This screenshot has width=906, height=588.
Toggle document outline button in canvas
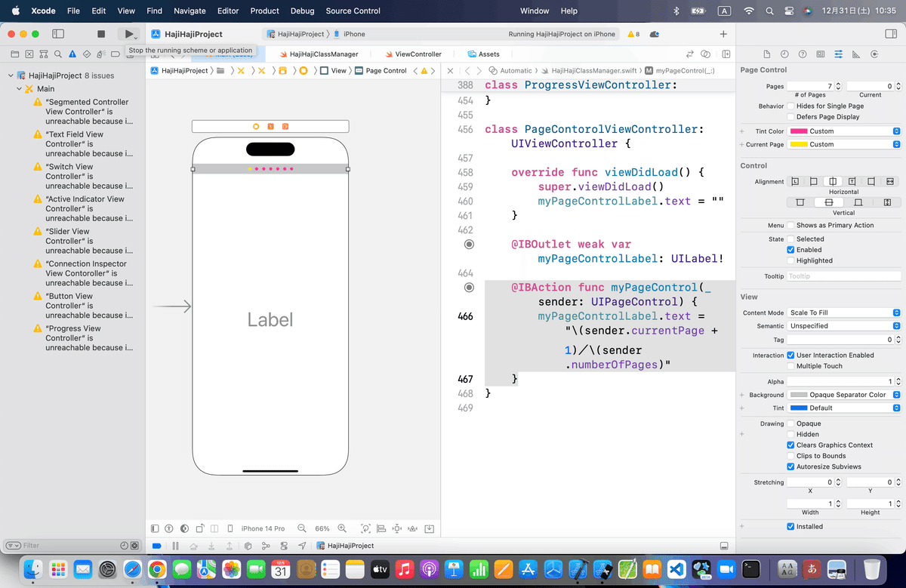pos(155,528)
